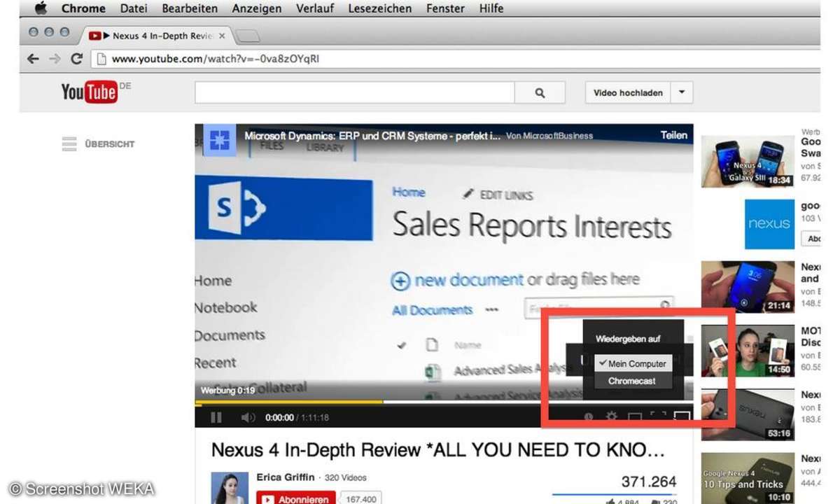Open the Apple menu

pyautogui.click(x=41, y=8)
